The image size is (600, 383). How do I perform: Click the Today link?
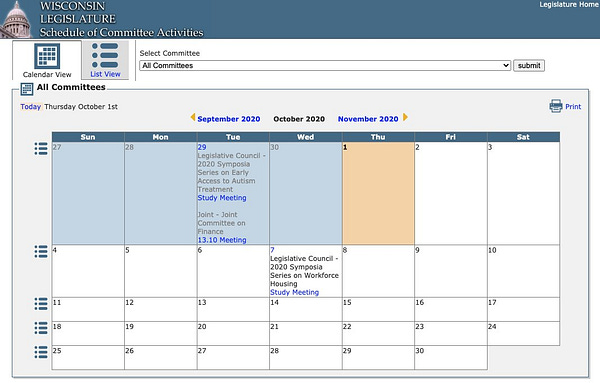(x=31, y=107)
